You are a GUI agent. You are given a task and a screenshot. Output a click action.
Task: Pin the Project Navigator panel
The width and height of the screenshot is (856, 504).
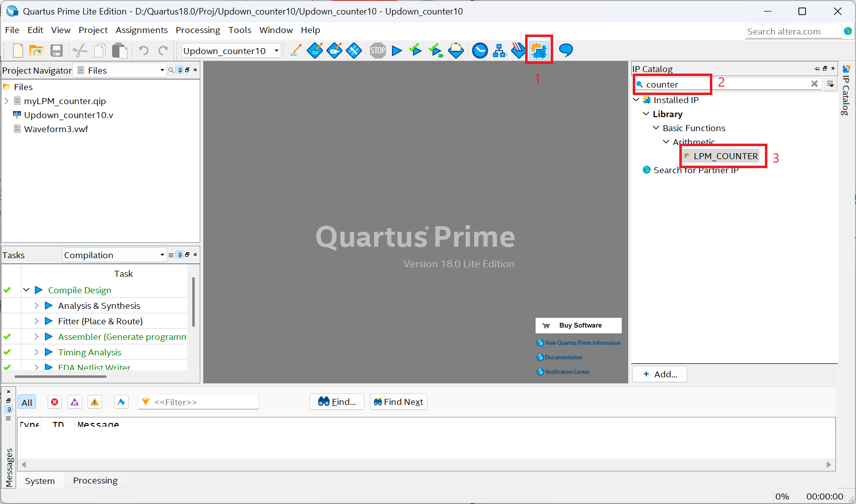click(180, 70)
